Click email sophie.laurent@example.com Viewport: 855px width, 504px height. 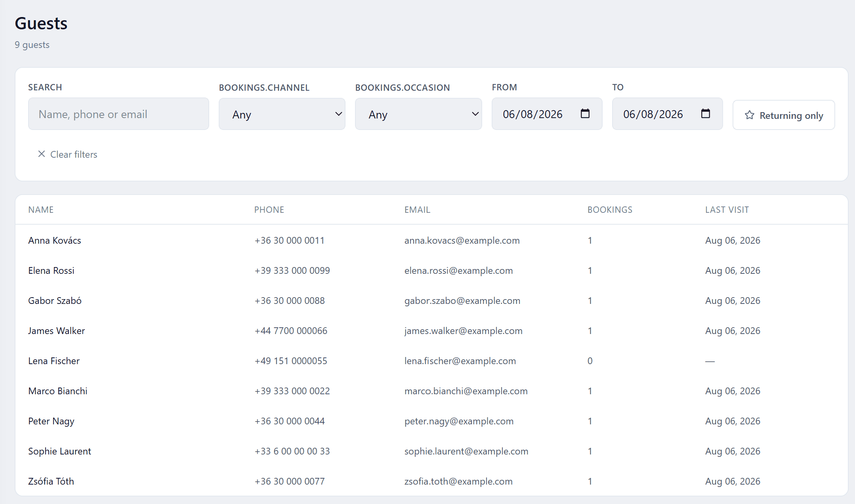[x=466, y=451]
